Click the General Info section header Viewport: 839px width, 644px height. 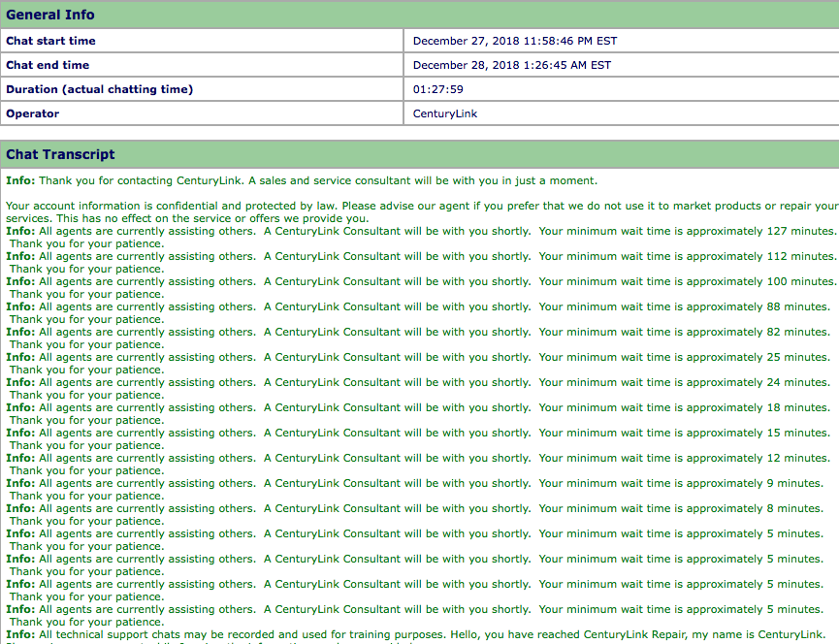[x=419, y=15]
